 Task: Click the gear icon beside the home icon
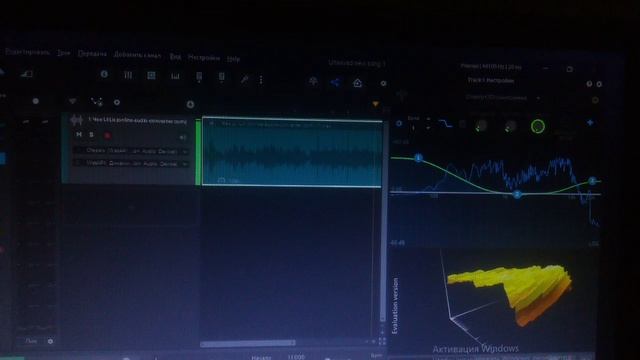tap(383, 83)
